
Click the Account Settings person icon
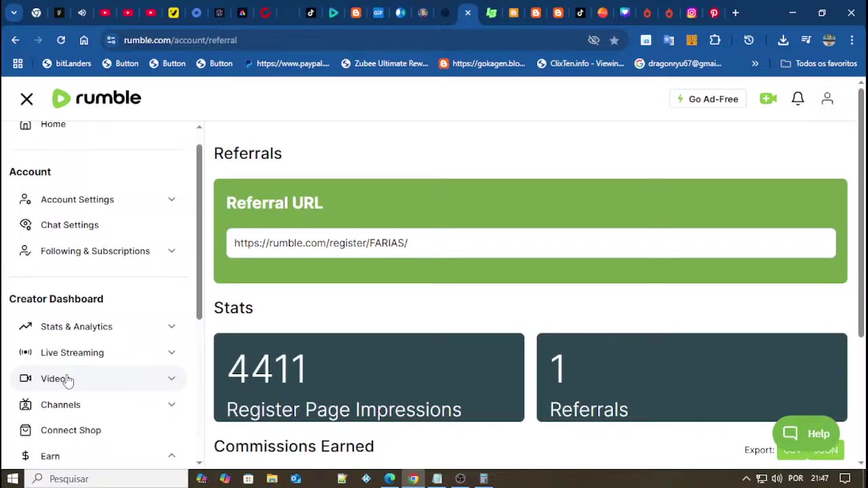(25, 199)
